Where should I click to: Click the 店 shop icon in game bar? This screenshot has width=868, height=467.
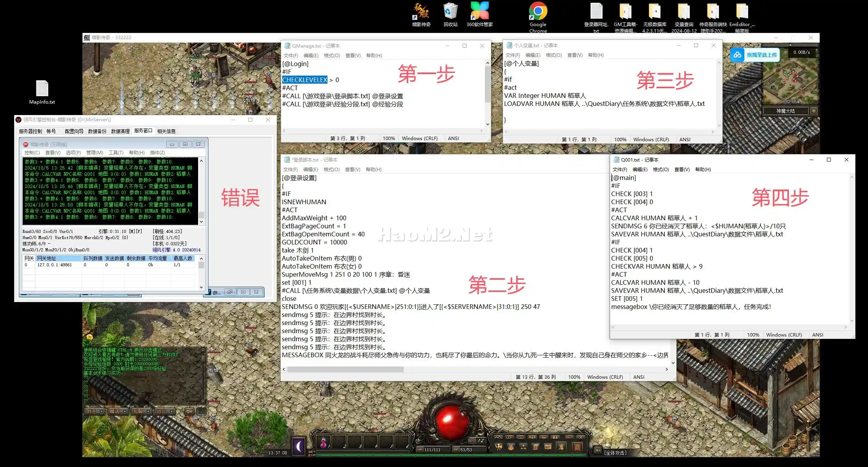point(561,447)
